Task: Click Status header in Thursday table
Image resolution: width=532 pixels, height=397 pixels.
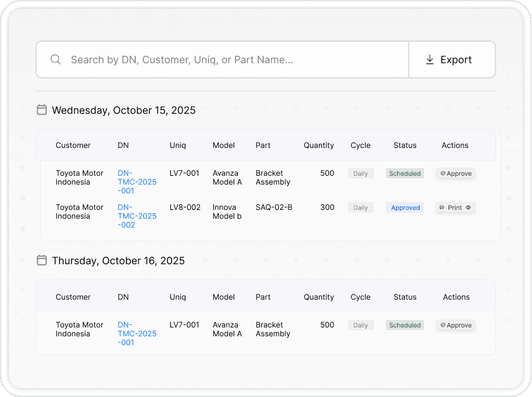Action: point(405,297)
